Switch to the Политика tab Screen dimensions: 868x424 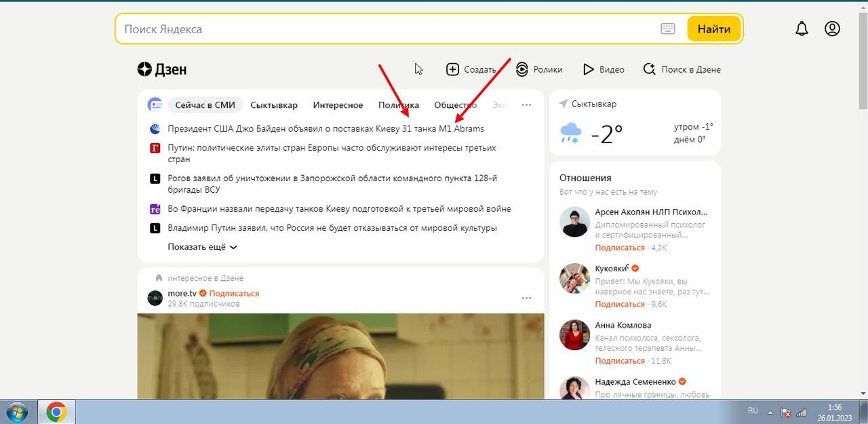tap(399, 105)
